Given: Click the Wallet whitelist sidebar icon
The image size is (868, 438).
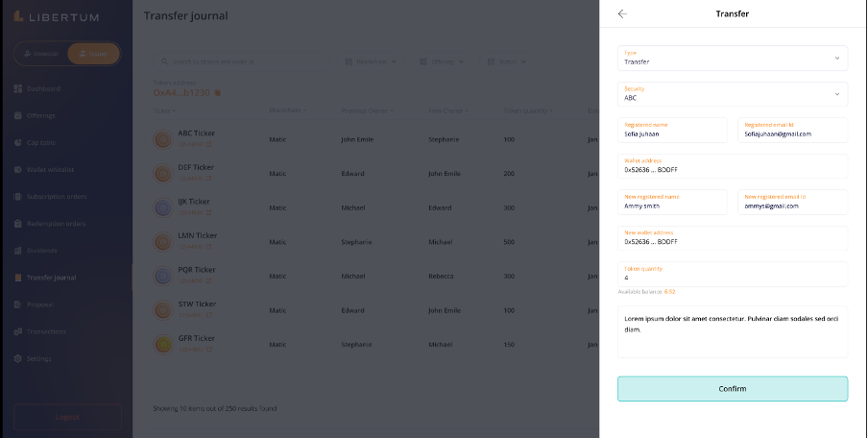Looking at the screenshot, I should pos(18,170).
